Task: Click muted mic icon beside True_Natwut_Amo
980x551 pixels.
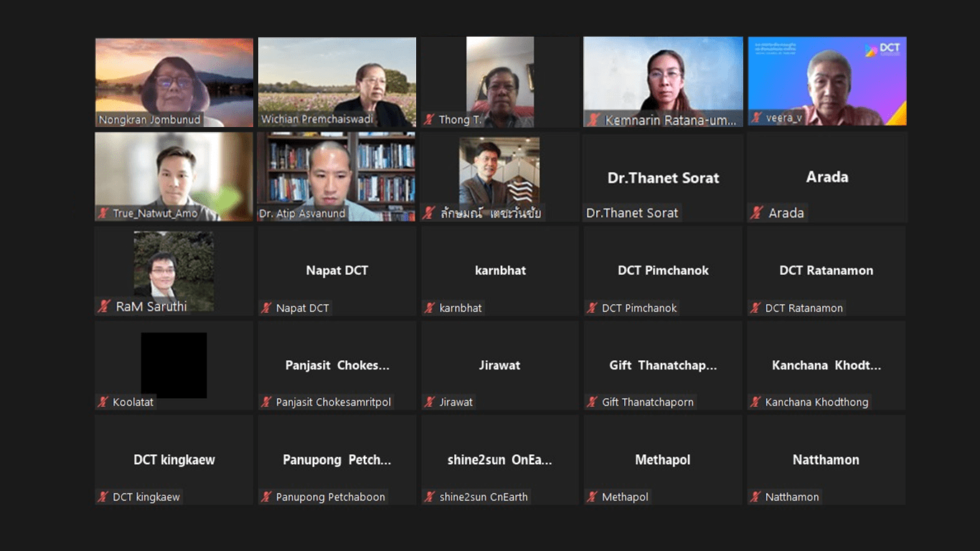Action: 103,213
